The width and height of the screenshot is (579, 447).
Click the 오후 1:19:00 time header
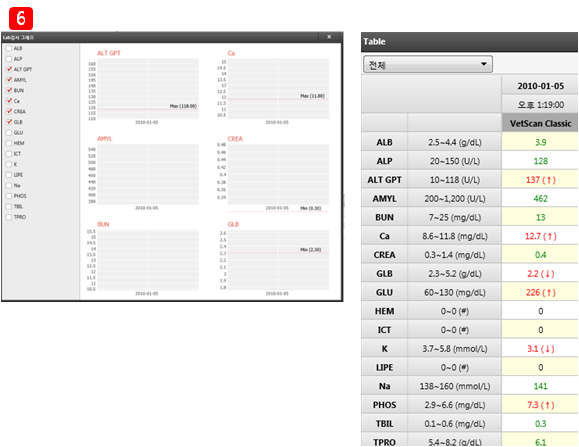pyautogui.click(x=540, y=104)
